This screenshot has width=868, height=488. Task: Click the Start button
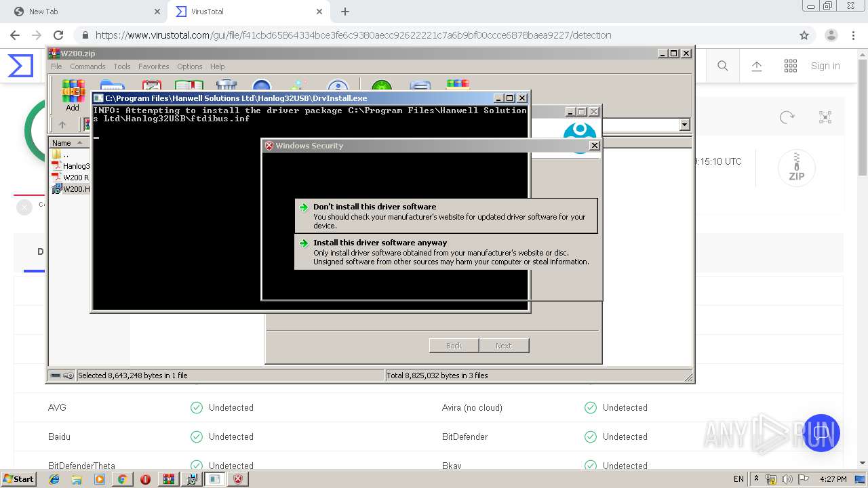pyautogui.click(x=18, y=479)
